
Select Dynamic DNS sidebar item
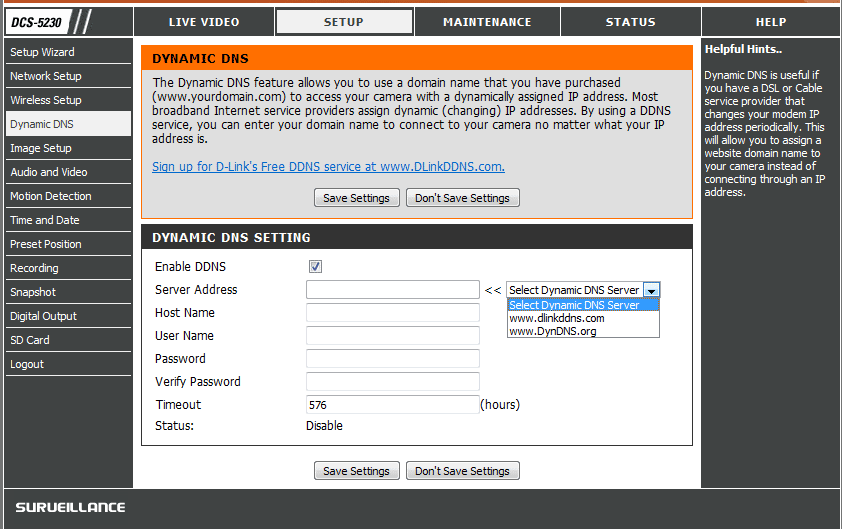click(x=68, y=124)
